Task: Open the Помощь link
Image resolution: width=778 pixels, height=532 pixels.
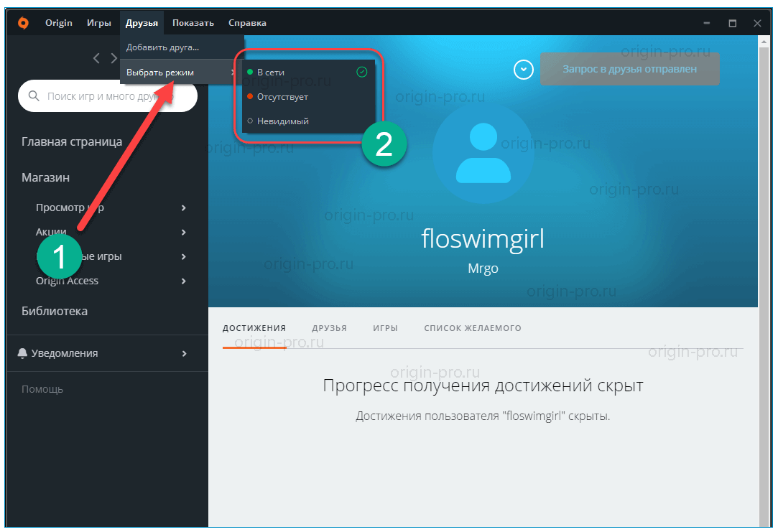Action: tap(42, 389)
